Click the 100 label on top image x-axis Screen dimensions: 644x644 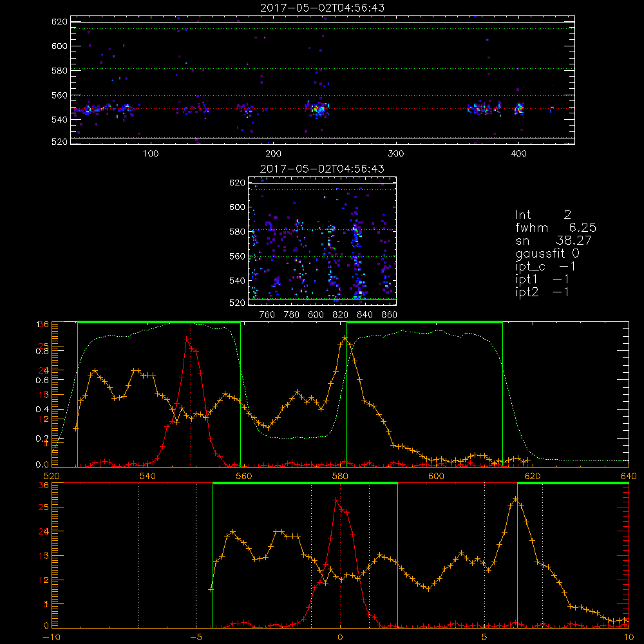pos(151,154)
